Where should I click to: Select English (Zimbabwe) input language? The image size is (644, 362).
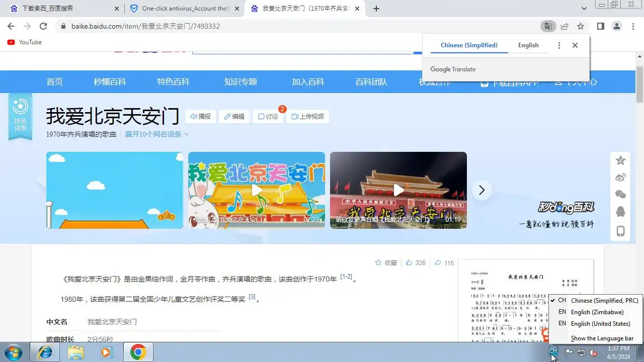coord(596,312)
